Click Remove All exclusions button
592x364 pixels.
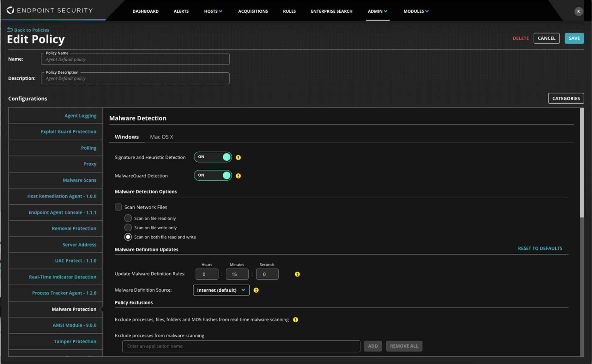[x=404, y=346]
